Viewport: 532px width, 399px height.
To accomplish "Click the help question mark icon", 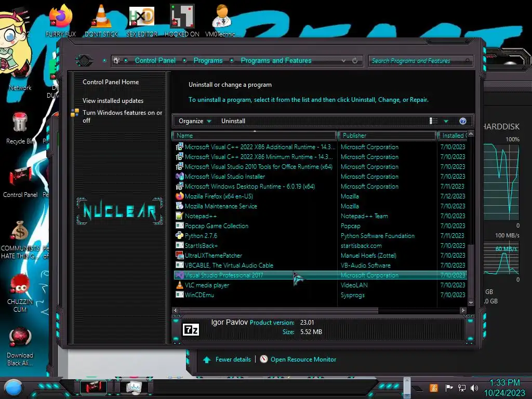I will pyautogui.click(x=463, y=121).
